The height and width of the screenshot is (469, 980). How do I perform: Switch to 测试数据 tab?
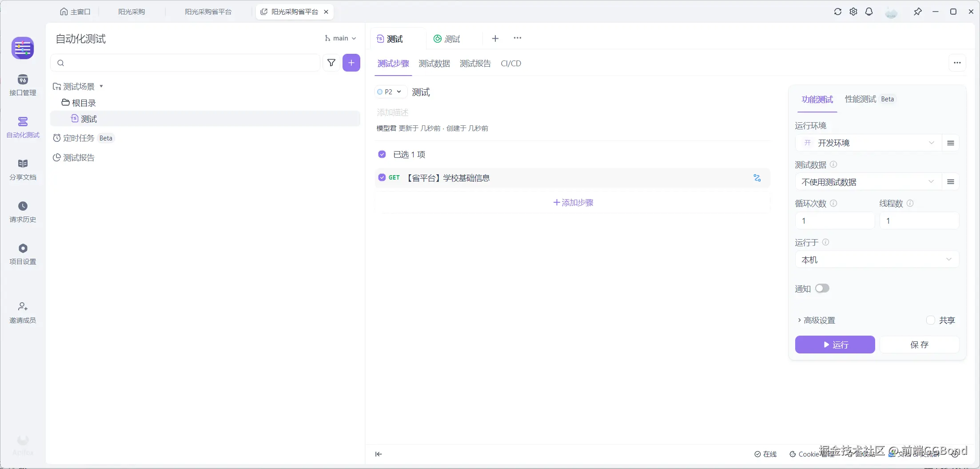(434, 64)
